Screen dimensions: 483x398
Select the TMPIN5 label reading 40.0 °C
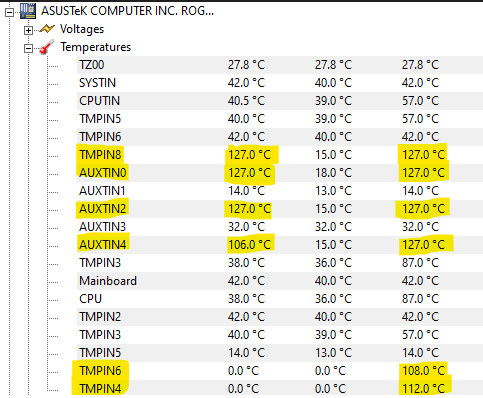(100, 119)
